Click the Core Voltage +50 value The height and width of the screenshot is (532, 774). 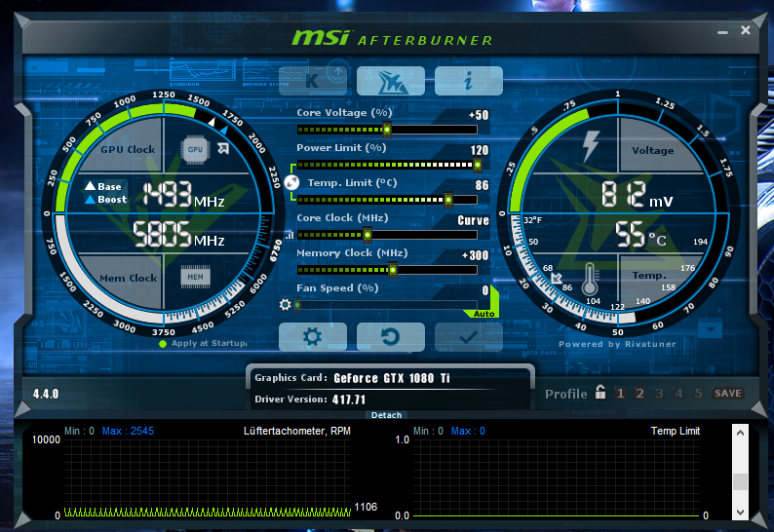479,116
